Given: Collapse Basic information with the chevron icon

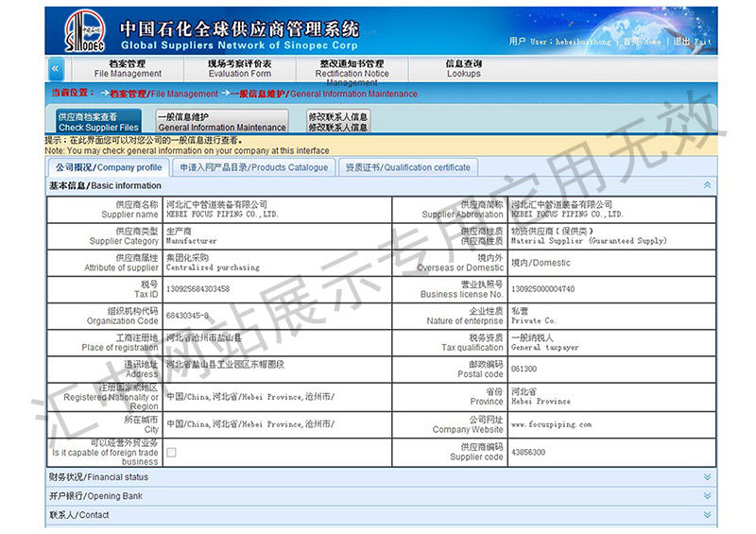Looking at the screenshot, I should 707,186.
